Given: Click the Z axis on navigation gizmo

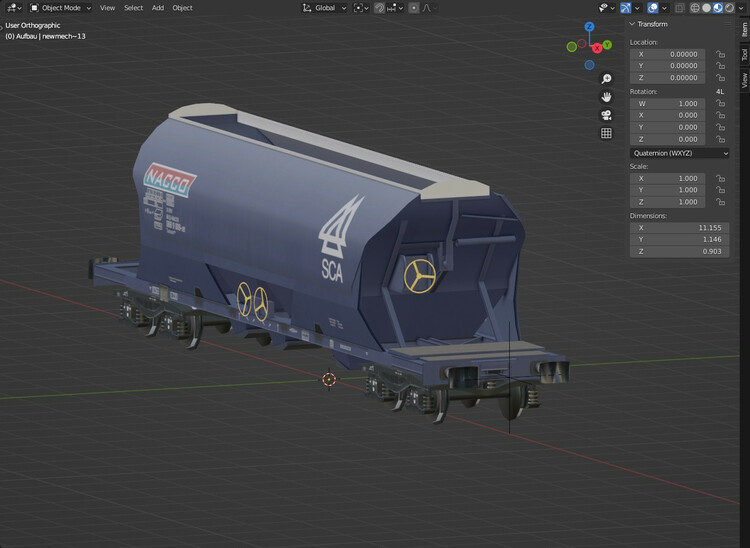Looking at the screenshot, I should pos(589,26).
